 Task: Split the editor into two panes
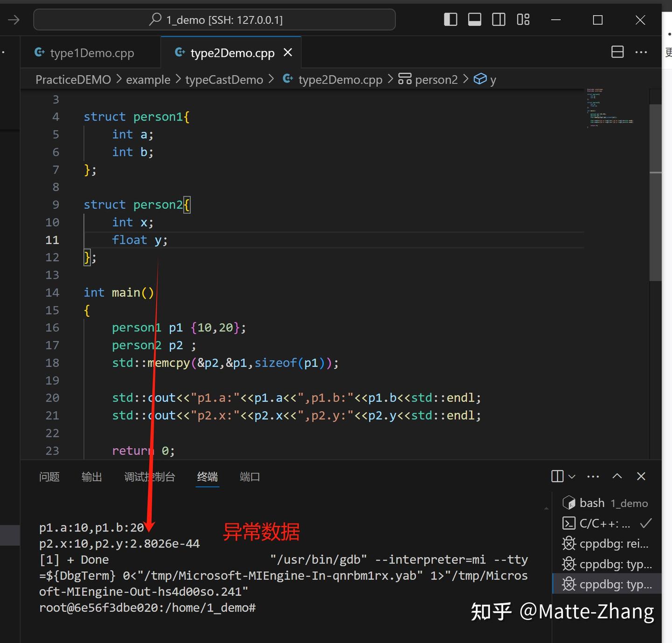coord(617,52)
